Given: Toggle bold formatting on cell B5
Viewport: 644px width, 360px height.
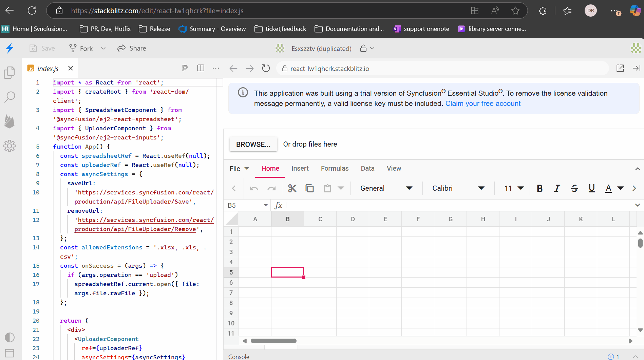Looking at the screenshot, I should 539,188.
